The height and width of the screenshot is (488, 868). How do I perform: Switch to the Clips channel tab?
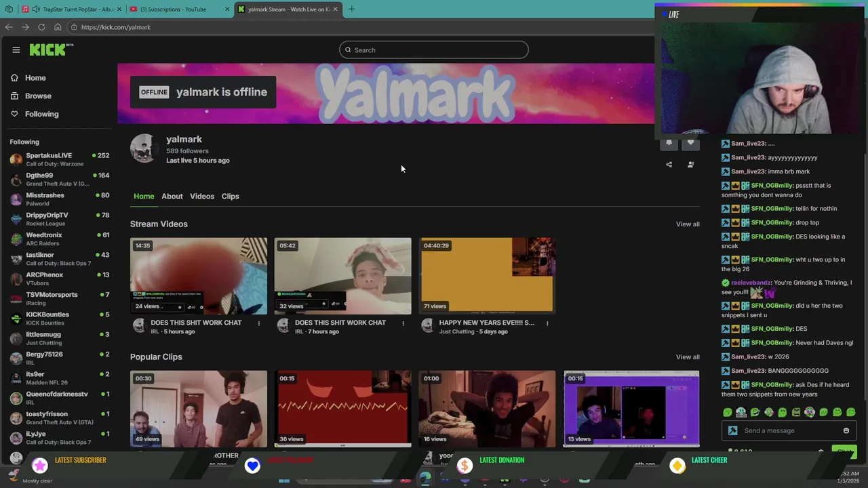click(230, 197)
